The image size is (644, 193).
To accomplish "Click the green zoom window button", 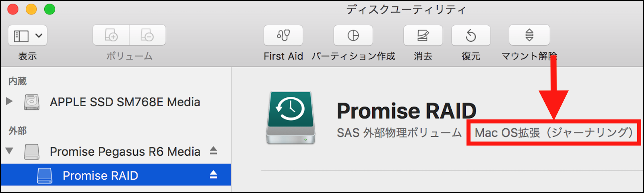I will pos(50,9).
